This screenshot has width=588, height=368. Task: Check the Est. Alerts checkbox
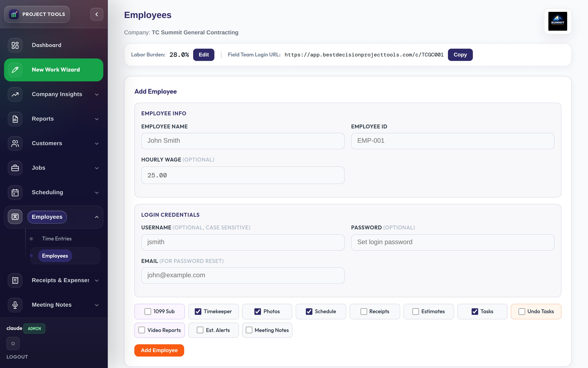coord(200,330)
